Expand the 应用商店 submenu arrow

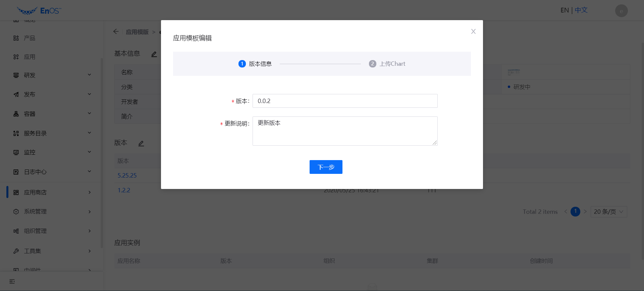click(x=90, y=192)
